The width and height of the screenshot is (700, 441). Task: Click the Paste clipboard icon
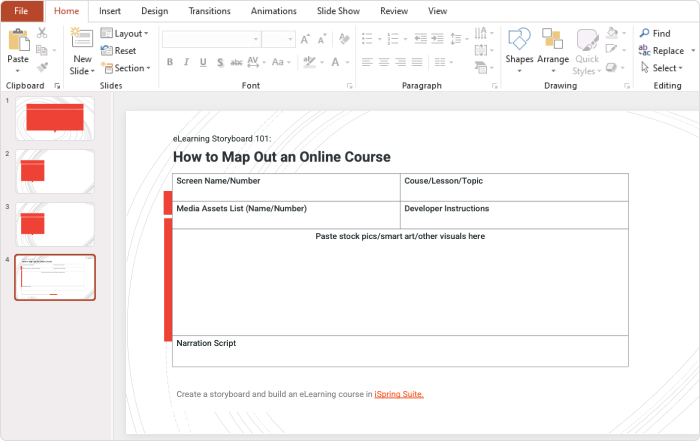point(19,40)
